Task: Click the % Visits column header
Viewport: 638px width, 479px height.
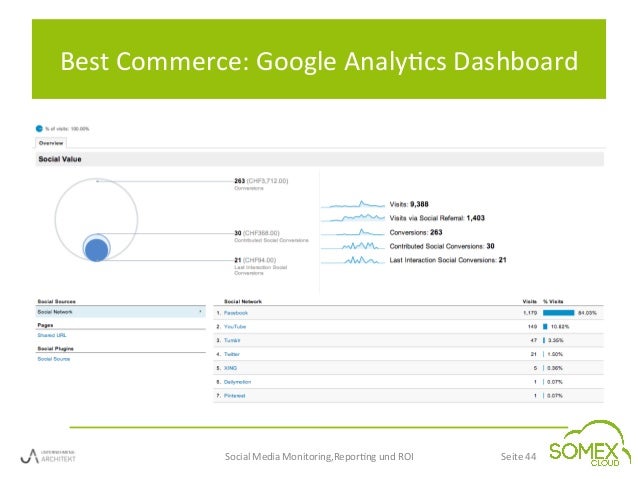Action: 553,302
